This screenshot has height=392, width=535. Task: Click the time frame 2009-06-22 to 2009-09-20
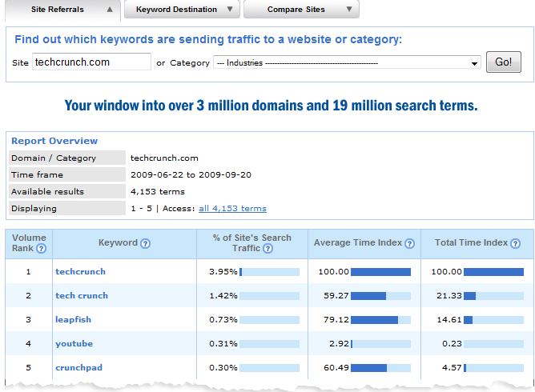[191, 175]
